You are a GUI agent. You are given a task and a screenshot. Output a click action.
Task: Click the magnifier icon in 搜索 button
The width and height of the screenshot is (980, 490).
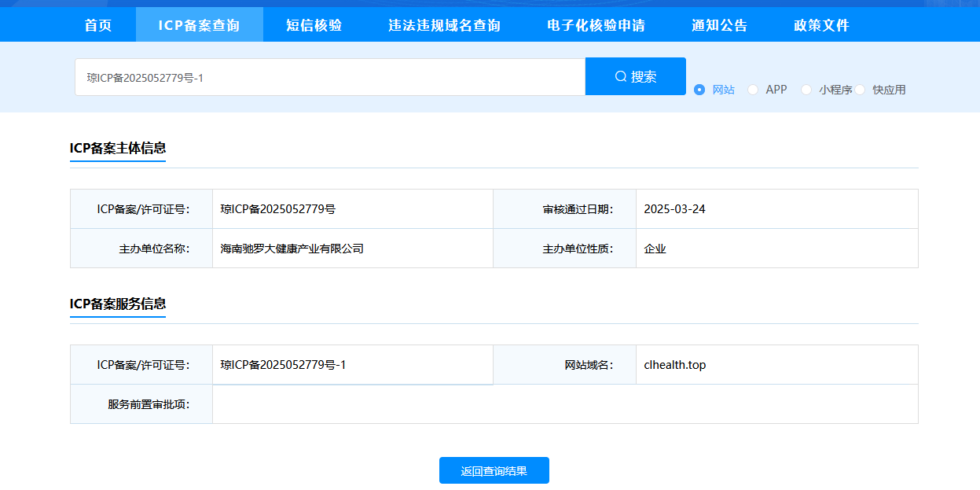coord(621,76)
